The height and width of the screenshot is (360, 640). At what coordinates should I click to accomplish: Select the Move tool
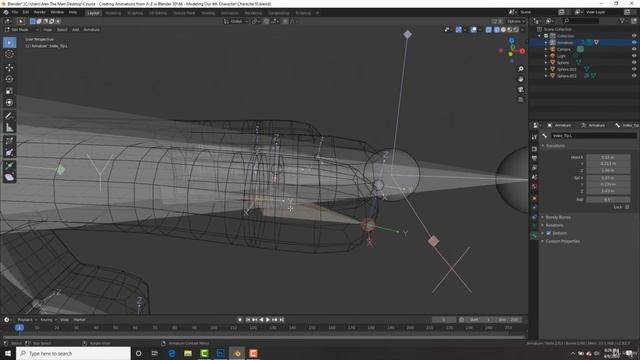[x=9, y=67]
